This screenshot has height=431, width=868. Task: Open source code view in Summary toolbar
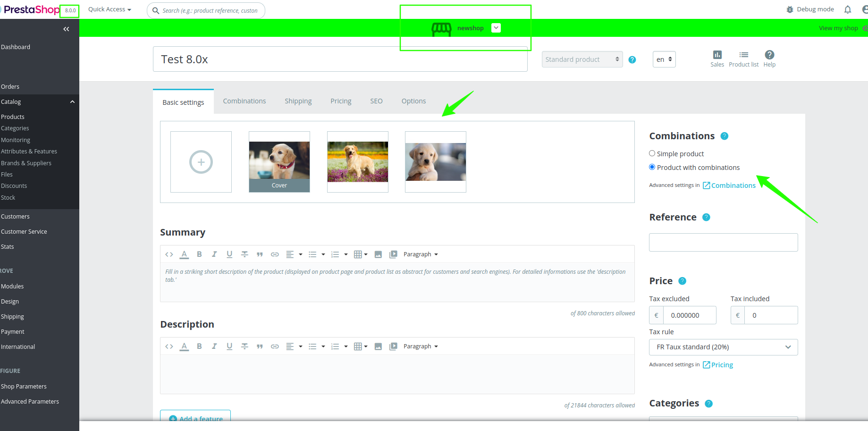point(169,254)
